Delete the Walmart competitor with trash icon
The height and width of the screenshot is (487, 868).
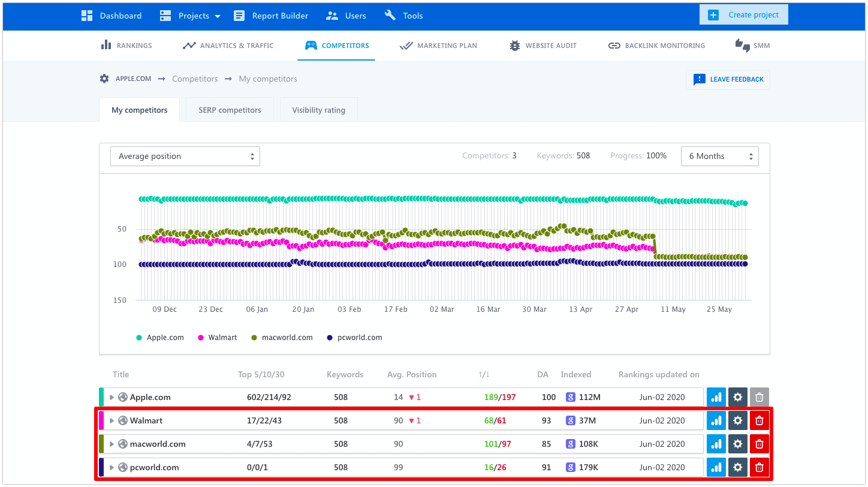coord(759,420)
